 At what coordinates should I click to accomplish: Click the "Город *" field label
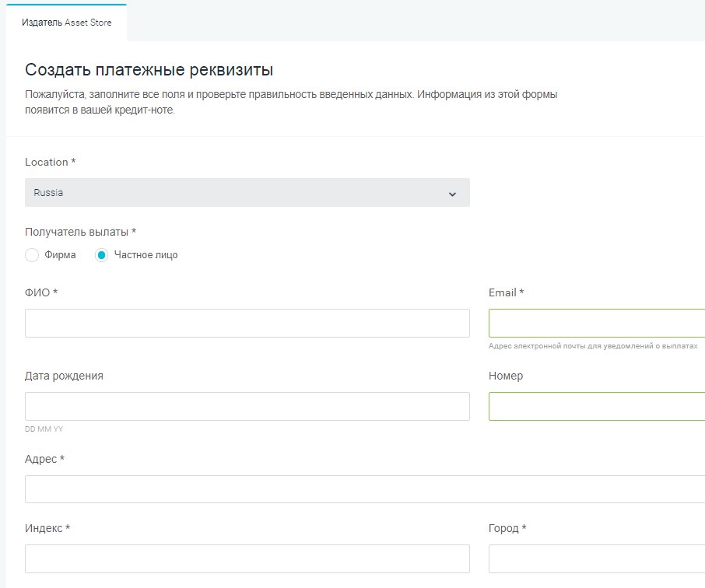point(507,528)
